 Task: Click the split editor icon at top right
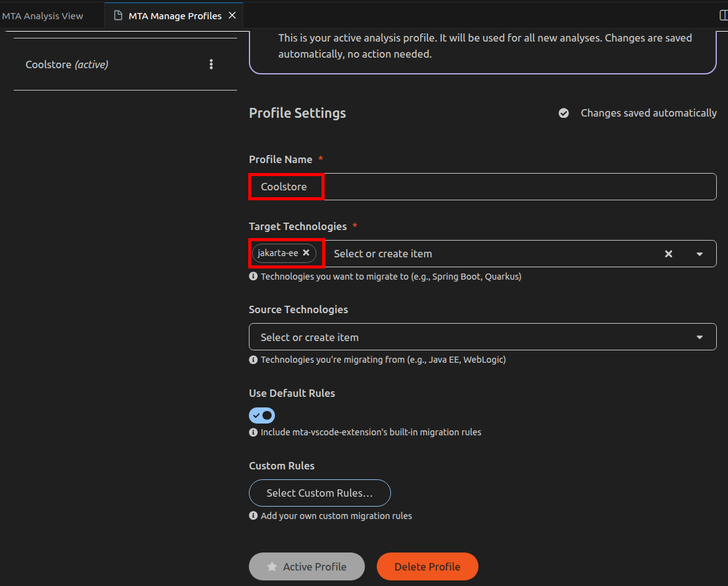724,16
